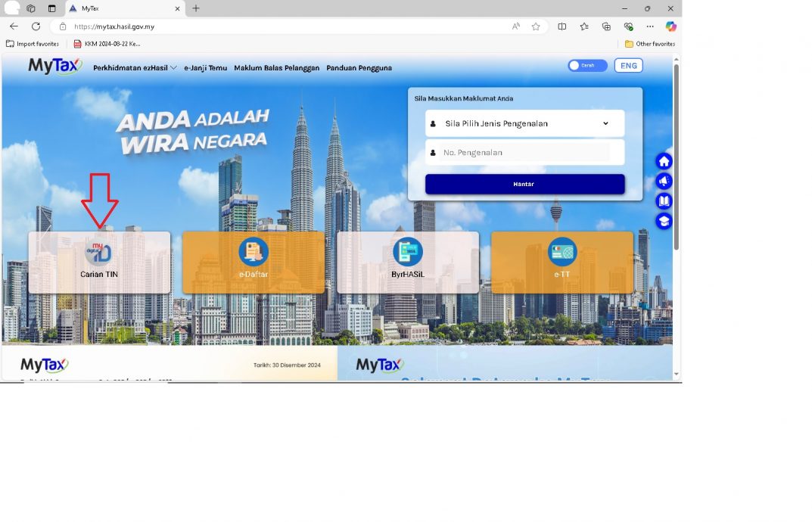Open the graduation cap sidebar icon
This screenshot has width=812, height=522.
[664, 222]
